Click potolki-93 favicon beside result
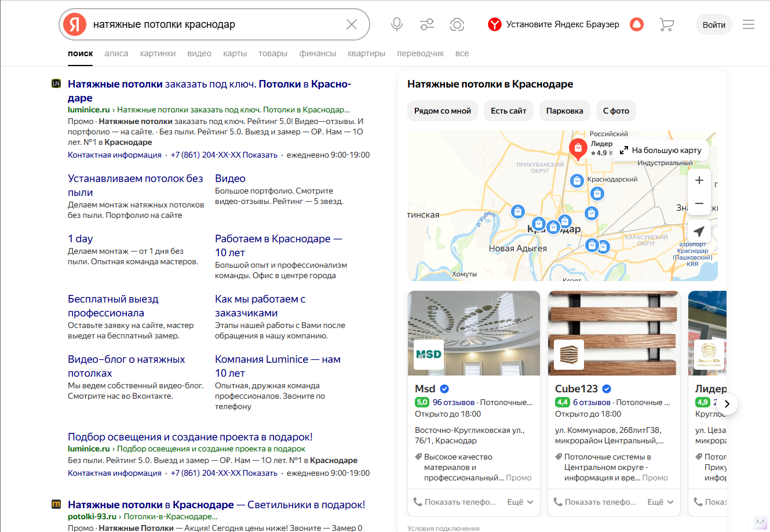This screenshot has width=770, height=532. point(56,504)
